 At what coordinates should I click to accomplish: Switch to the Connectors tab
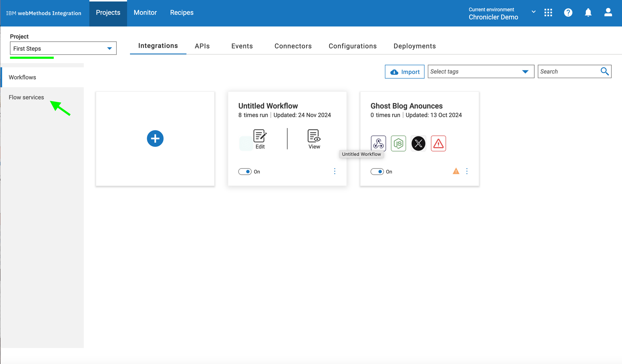pos(293,46)
